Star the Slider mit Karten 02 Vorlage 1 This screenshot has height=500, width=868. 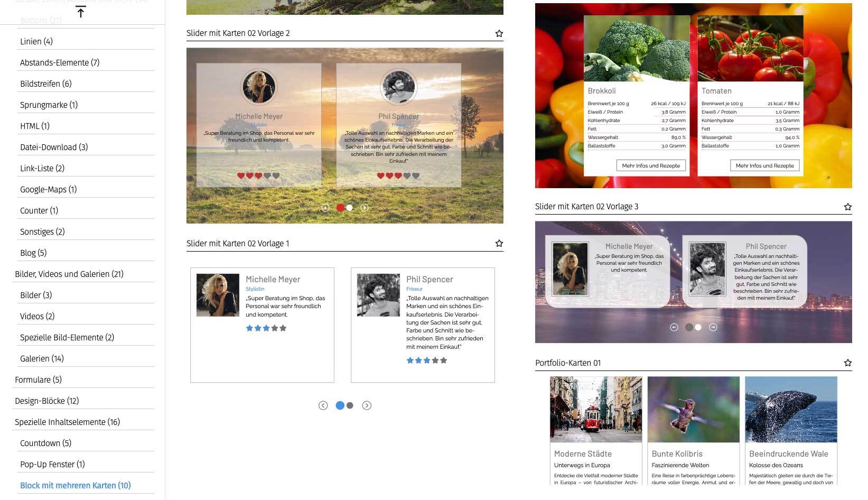(x=499, y=244)
